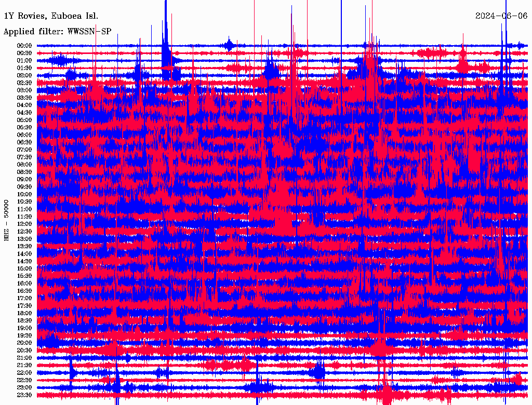Select the 09:30 time label

tap(24, 187)
